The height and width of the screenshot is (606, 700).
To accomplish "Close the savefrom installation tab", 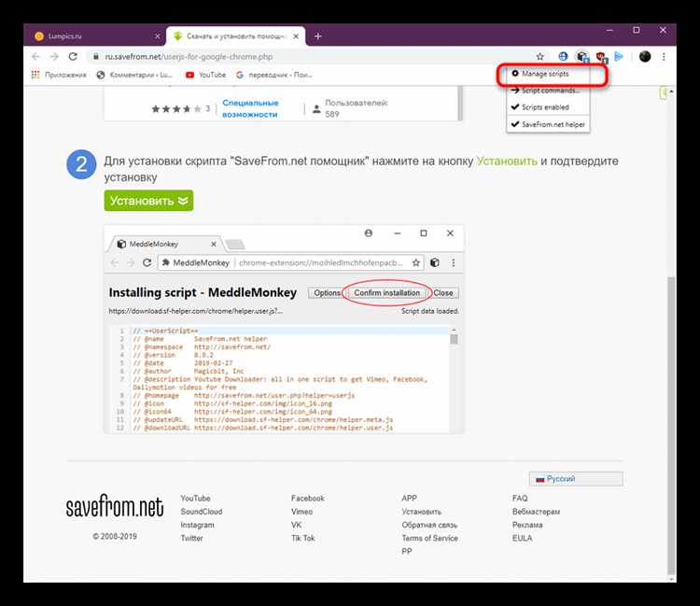I will tap(296, 36).
